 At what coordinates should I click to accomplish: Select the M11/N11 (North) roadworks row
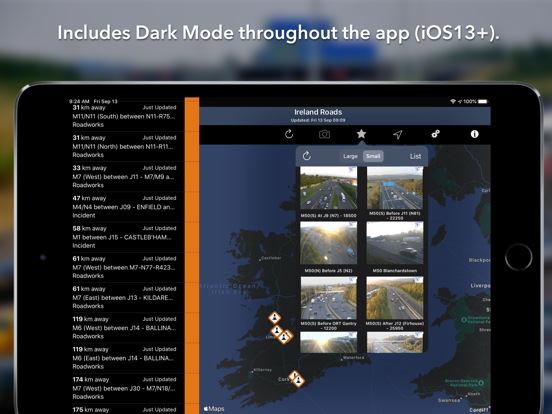(127, 146)
